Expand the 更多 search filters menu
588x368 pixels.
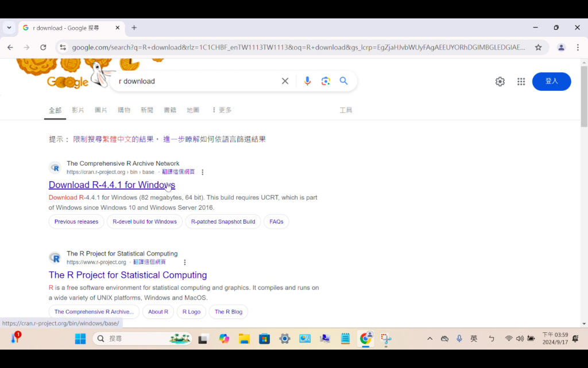click(x=222, y=110)
